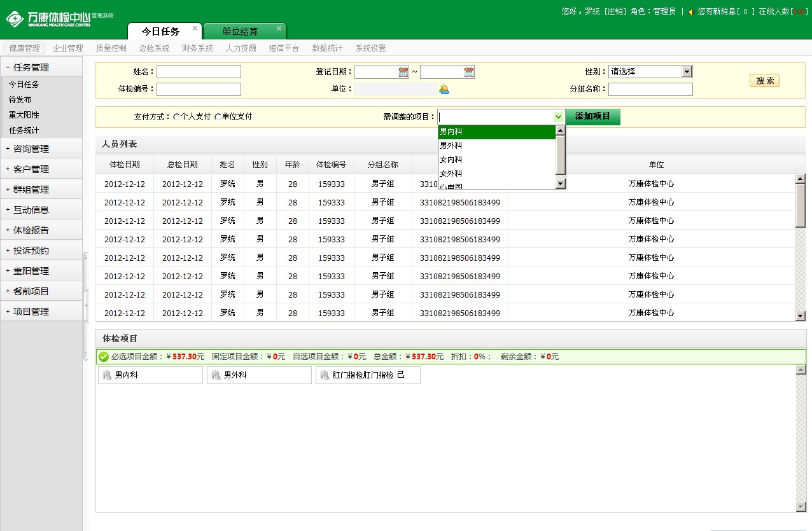Expand the 餐前项目 section

click(x=41, y=291)
